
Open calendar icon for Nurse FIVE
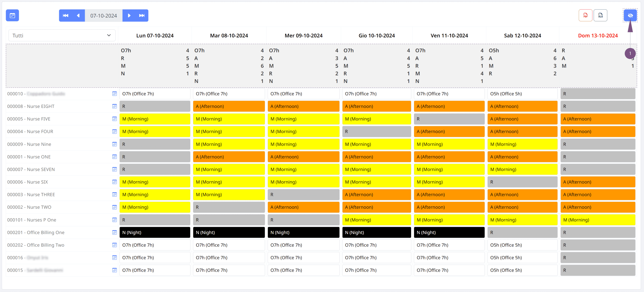[x=114, y=119]
